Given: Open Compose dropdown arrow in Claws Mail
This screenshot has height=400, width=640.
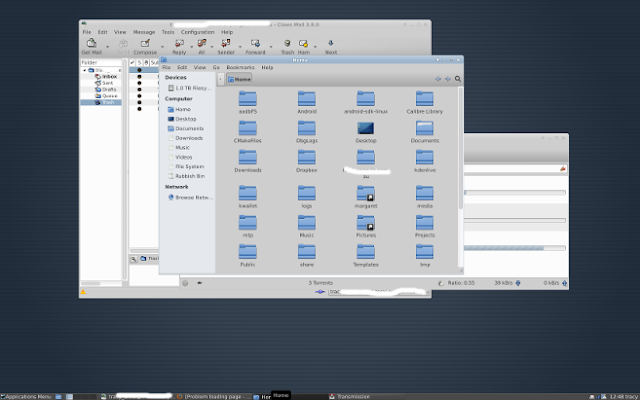Looking at the screenshot, I should point(162,47).
